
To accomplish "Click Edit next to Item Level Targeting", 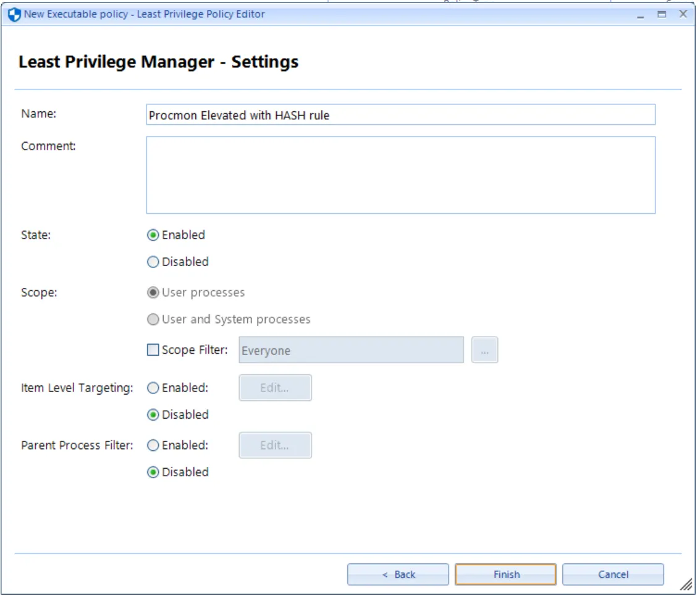I will coord(275,388).
